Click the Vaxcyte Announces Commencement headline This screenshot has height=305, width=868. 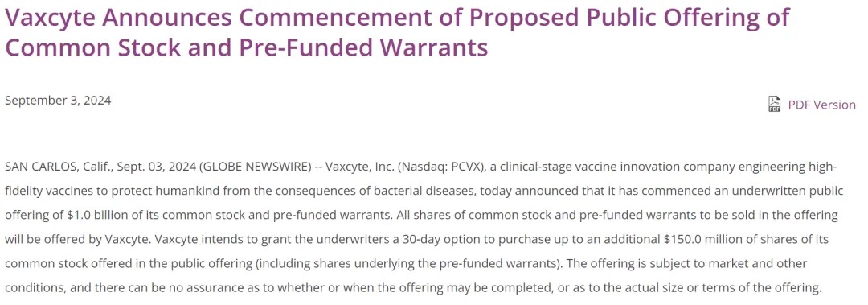(x=397, y=33)
